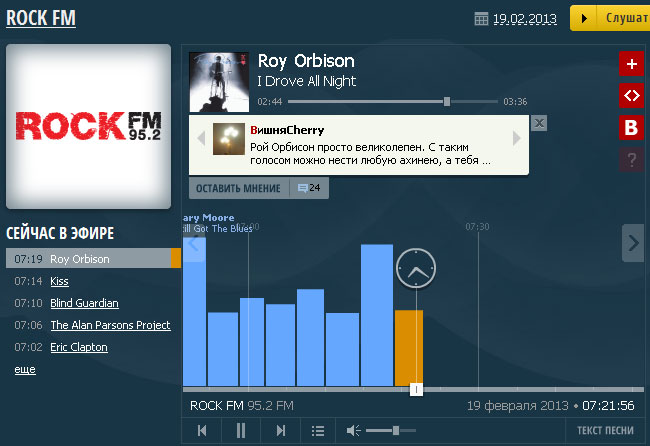Mute the sound with speaker icon
Screen dimensions: 650x446
click(353, 431)
